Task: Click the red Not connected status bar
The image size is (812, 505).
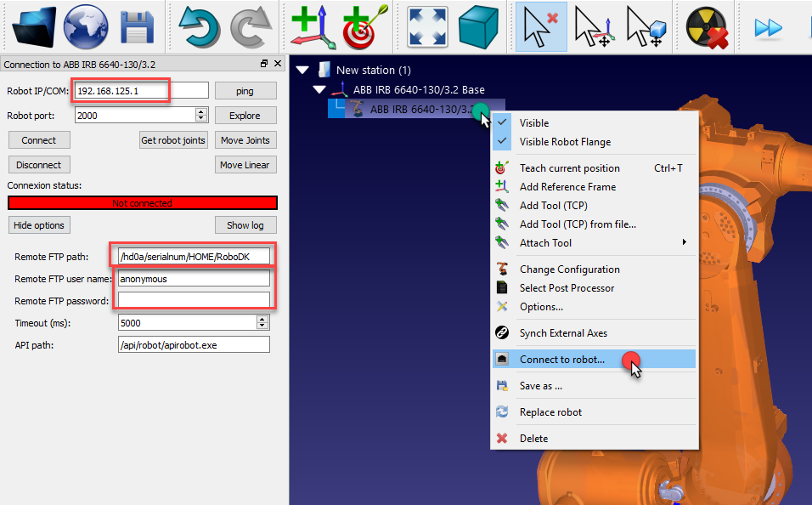Action: coord(143,203)
